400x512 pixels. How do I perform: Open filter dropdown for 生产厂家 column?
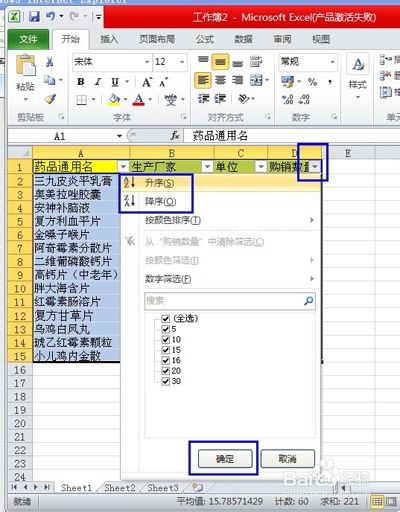[207, 166]
